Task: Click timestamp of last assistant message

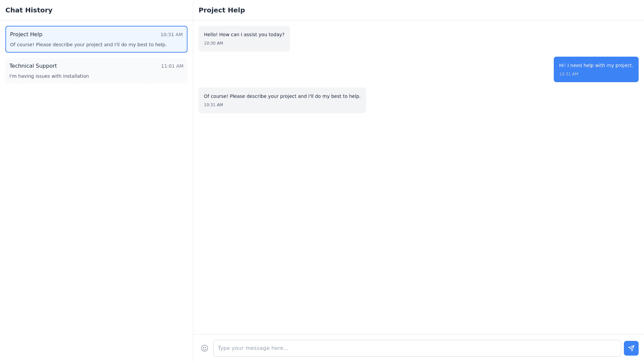Action: click(213, 105)
